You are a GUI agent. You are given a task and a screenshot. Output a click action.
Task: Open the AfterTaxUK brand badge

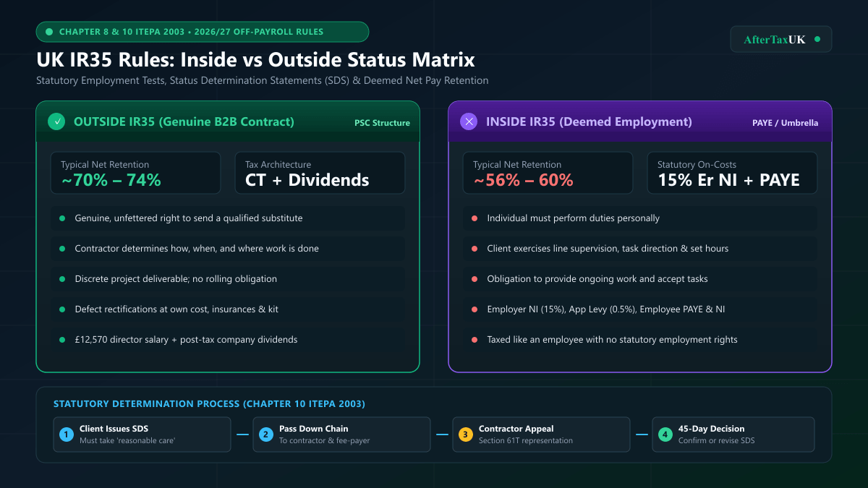(781, 40)
